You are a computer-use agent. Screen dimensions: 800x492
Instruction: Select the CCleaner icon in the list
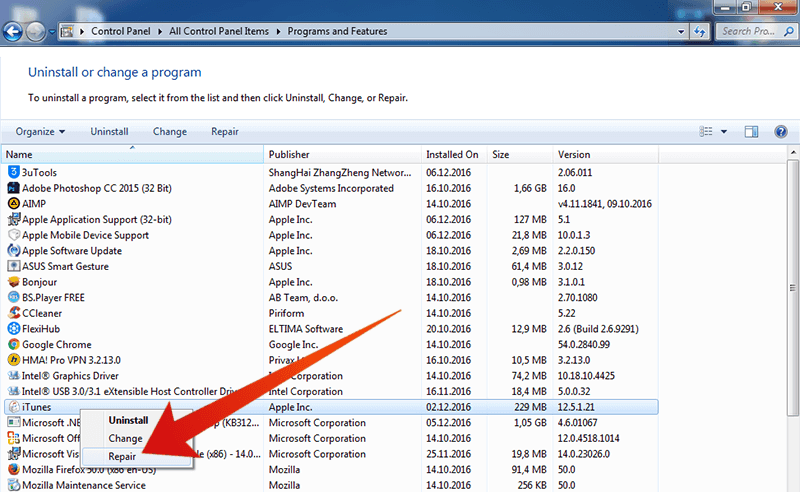click(x=14, y=313)
